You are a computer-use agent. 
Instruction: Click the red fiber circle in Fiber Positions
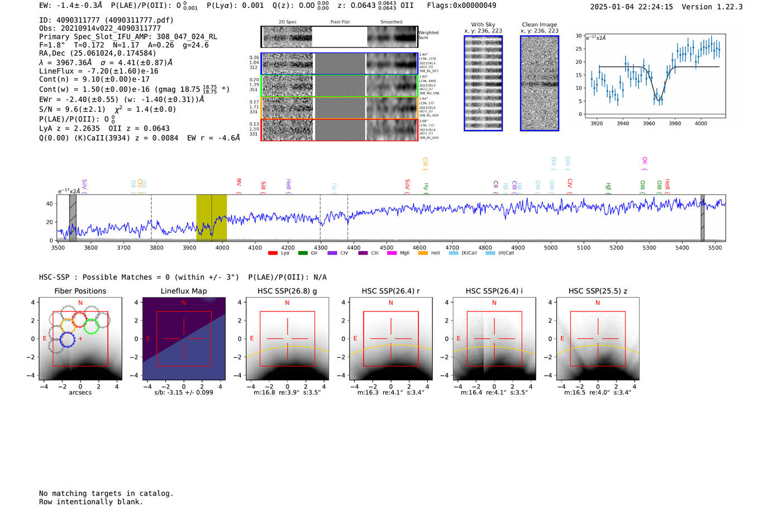79,320
